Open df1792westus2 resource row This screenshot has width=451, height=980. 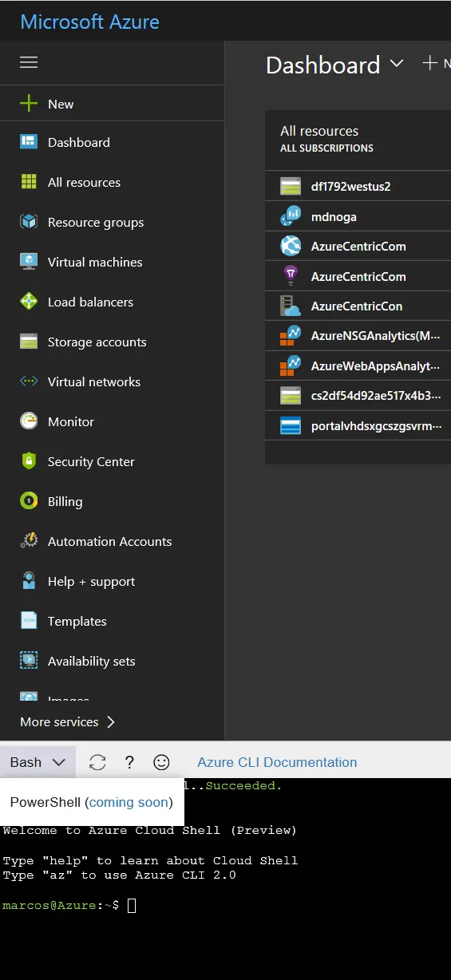click(358, 186)
